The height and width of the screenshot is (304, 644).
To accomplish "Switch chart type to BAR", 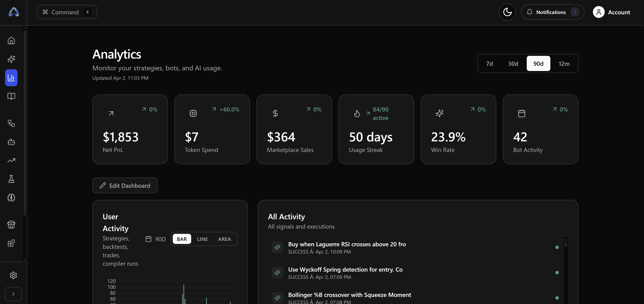I will click(182, 239).
